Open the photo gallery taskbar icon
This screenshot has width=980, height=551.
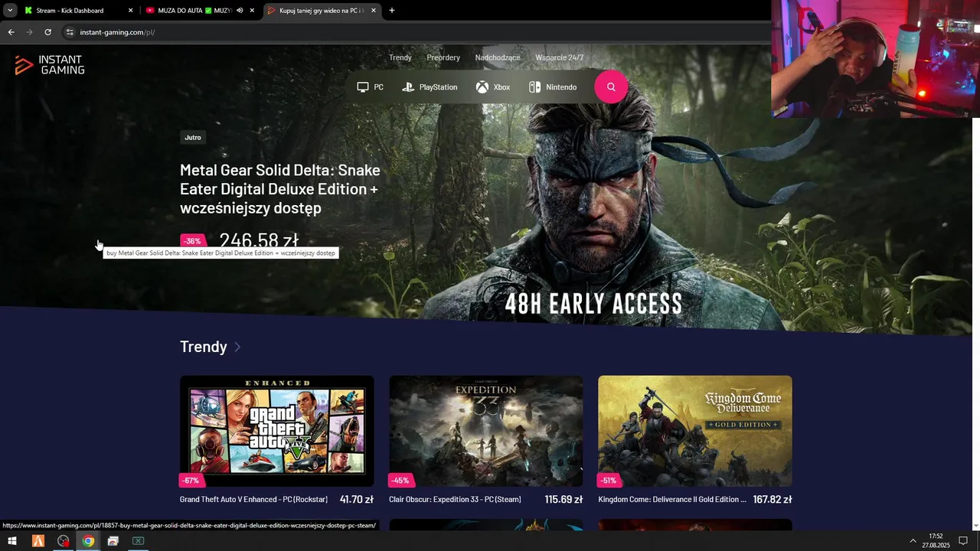113,541
